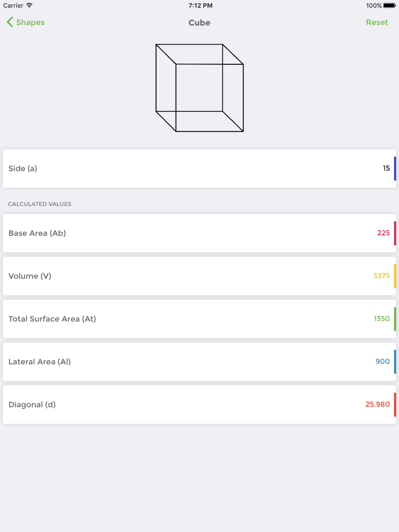The width and height of the screenshot is (399, 532).
Task: Select the Lateral Area (Al) row
Action: click(199, 362)
